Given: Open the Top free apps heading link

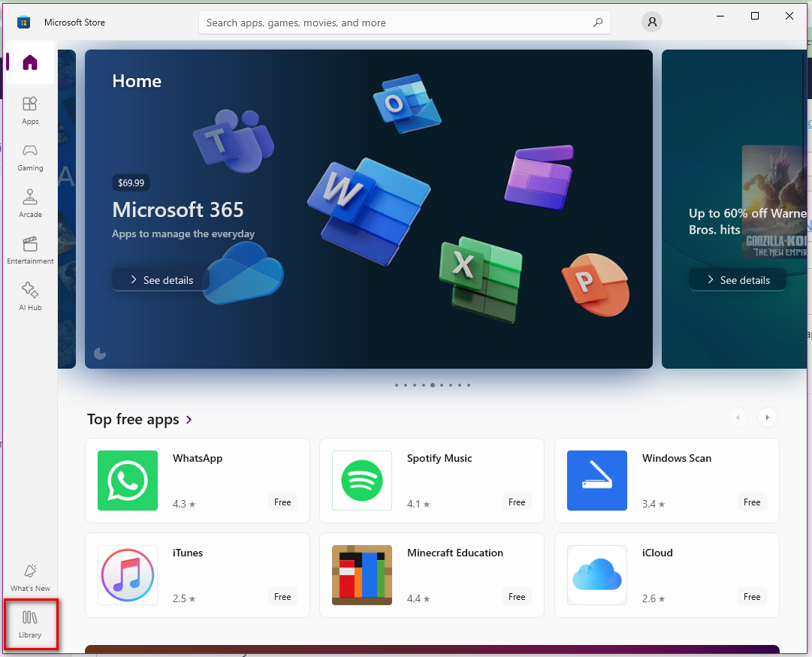Looking at the screenshot, I should tap(133, 419).
